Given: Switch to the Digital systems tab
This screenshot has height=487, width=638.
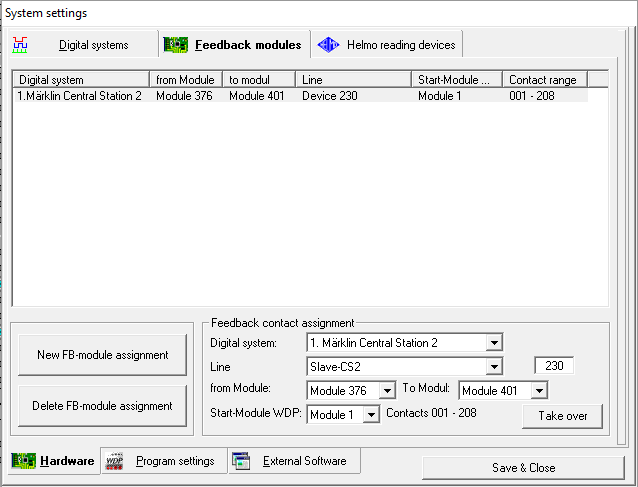Looking at the screenshot, I should [x=83, y=44].
